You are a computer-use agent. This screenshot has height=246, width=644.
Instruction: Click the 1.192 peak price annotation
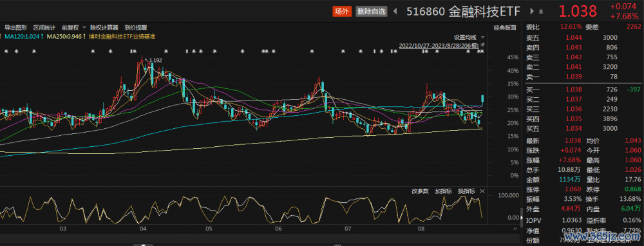click(x=155, y=61)
